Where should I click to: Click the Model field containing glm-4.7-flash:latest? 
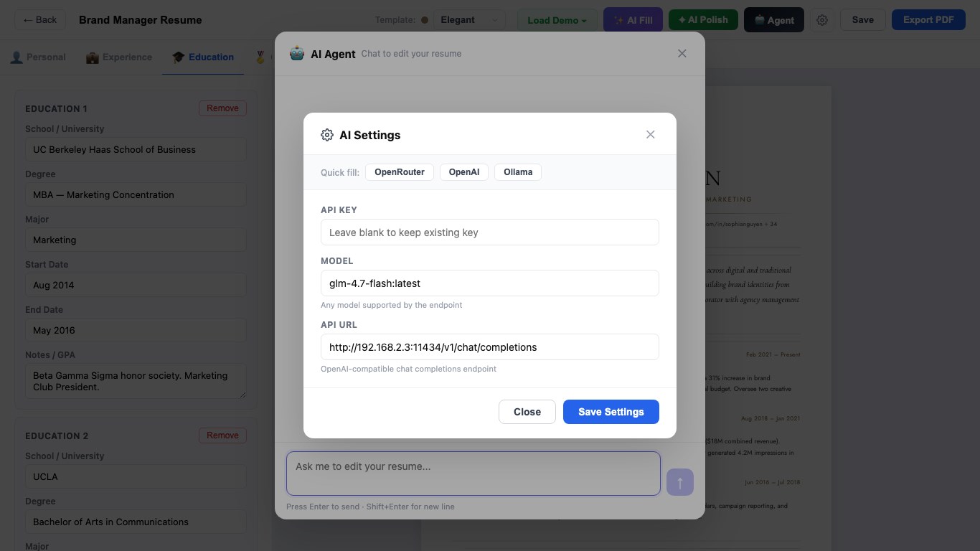[x=490, y=283]
